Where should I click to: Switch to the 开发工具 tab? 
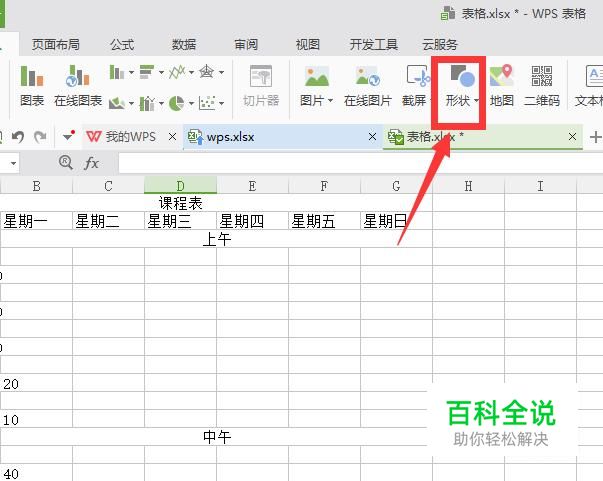pyautogui.click(x=373, y=45)
